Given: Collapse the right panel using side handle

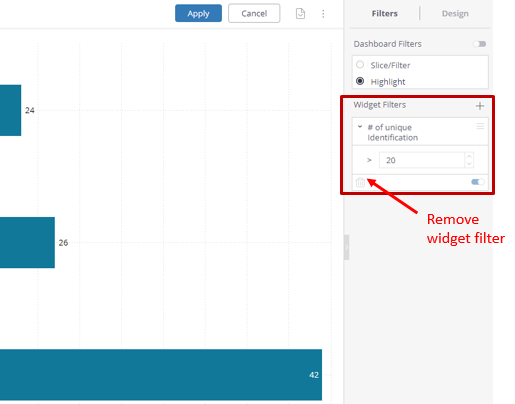Looking at the screenshot, I should point(346,247).
